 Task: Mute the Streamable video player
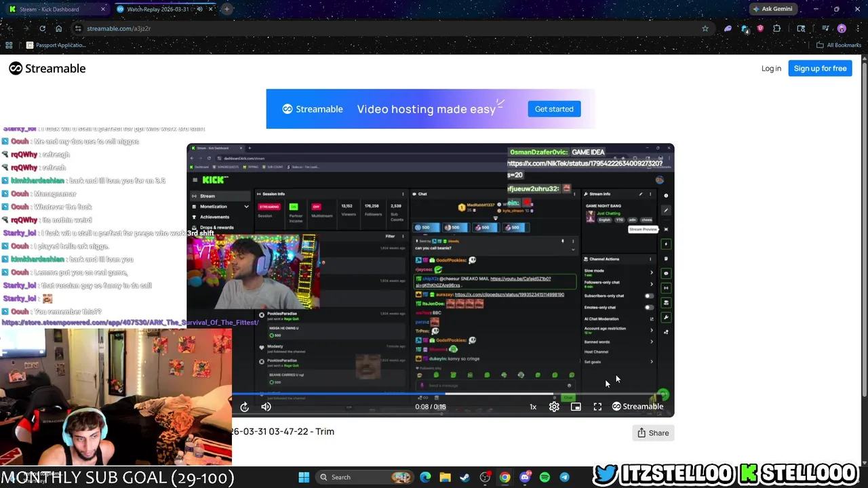(266, 407)
